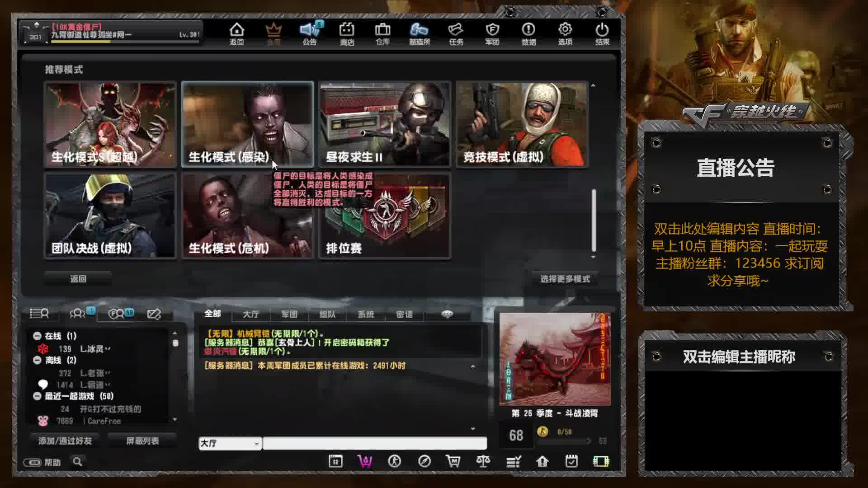Viewport: 868px width, 488px height.
Task: Click the calendar icon in bottom toolbar
Action: (335, 461)
